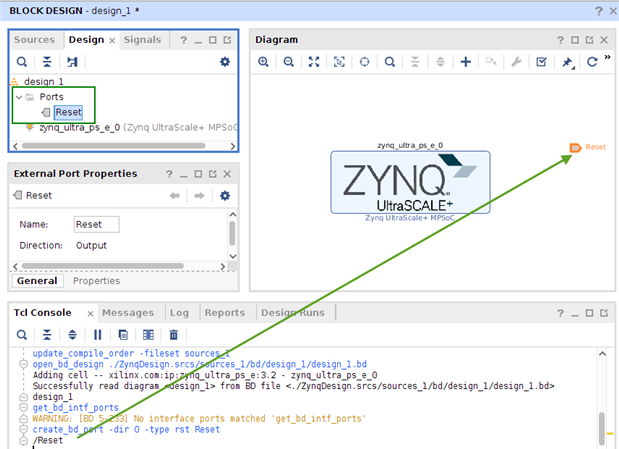The width and height of the screenshot is (619, 449).
Task: Click Design panel horizontal scrollbar
Action: pyautogui.click(x=114, y=146)
